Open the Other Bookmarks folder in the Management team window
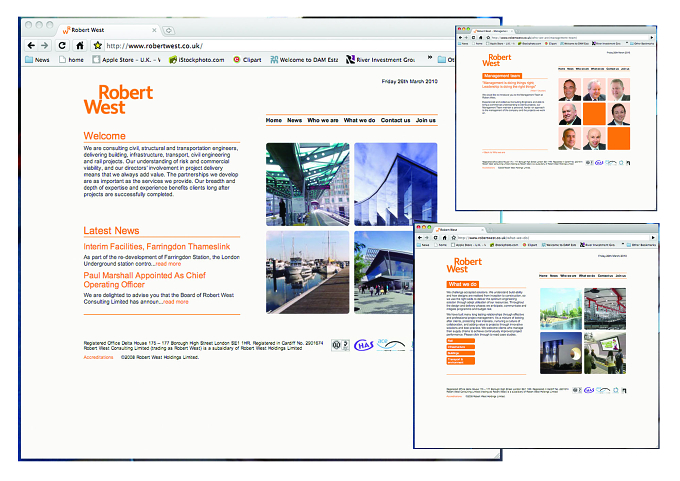Screen dimensions: 680x481 (x=641, y=43)
